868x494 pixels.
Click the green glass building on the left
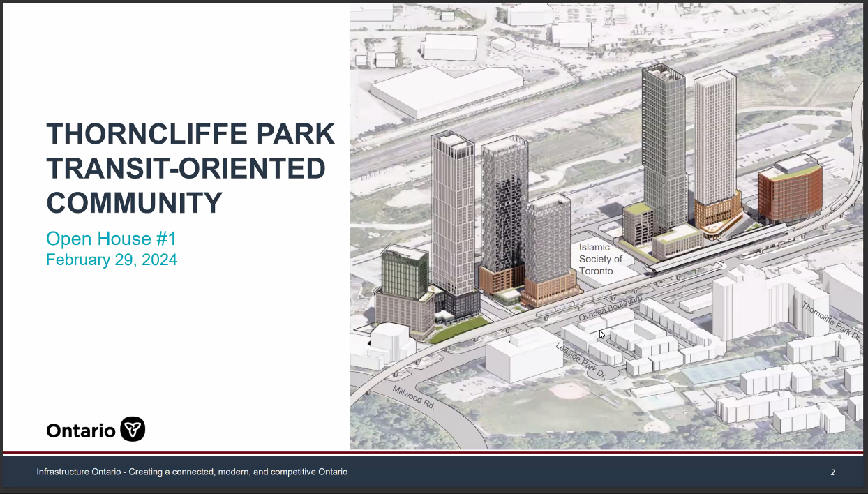point(403,272)
